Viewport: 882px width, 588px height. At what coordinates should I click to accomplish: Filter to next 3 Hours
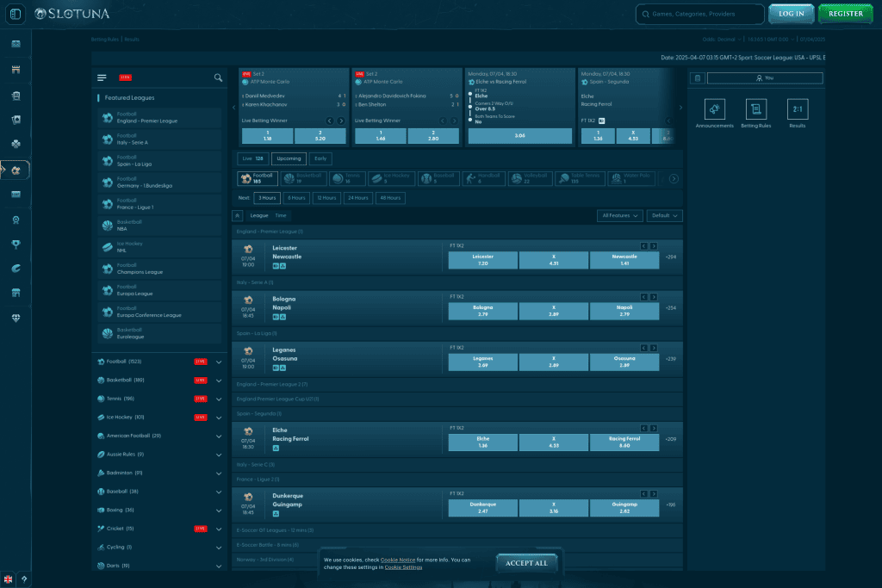pos(267,198)
